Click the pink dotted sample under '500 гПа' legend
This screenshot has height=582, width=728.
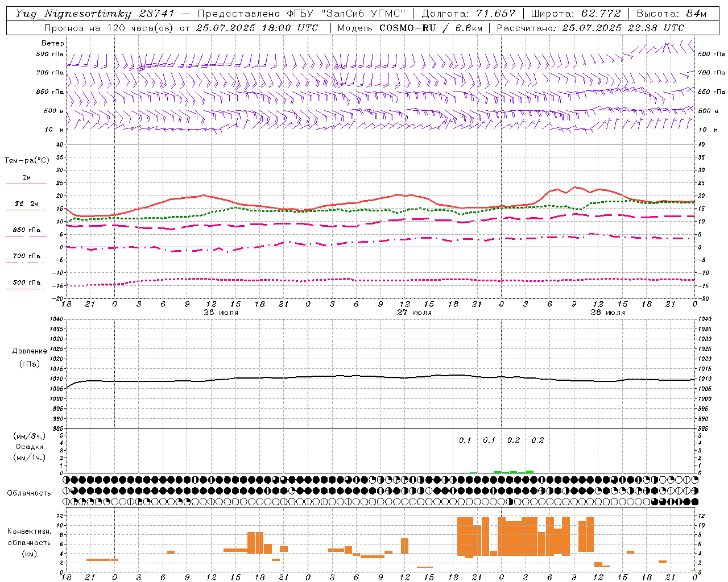(x=25, y=289)
